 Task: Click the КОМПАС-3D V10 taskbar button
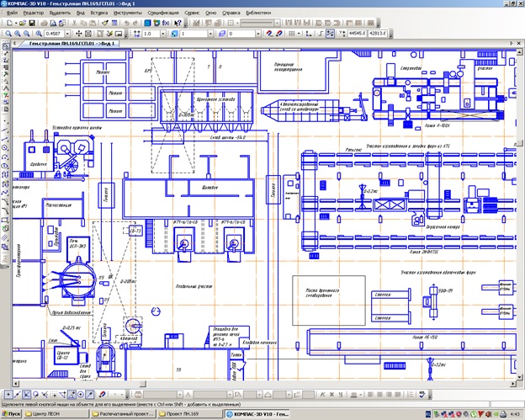coord(257,414)
